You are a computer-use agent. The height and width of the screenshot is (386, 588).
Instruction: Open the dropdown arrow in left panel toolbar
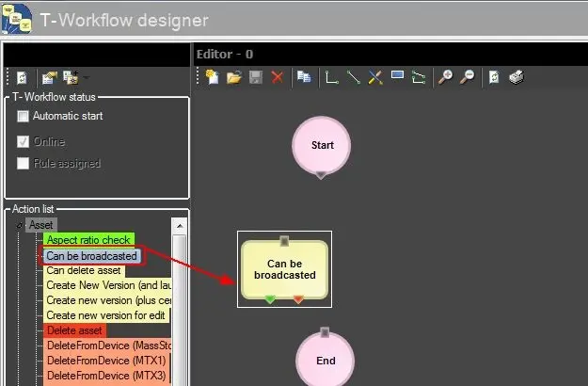point(87,78)
